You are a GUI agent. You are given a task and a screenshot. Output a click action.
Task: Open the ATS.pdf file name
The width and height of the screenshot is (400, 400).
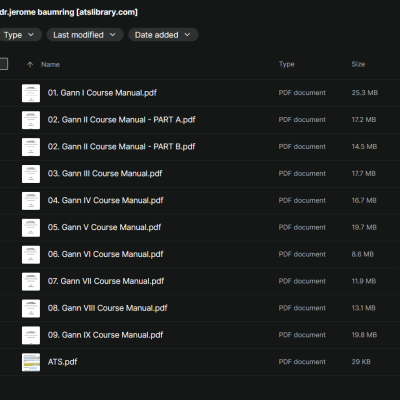62,362
